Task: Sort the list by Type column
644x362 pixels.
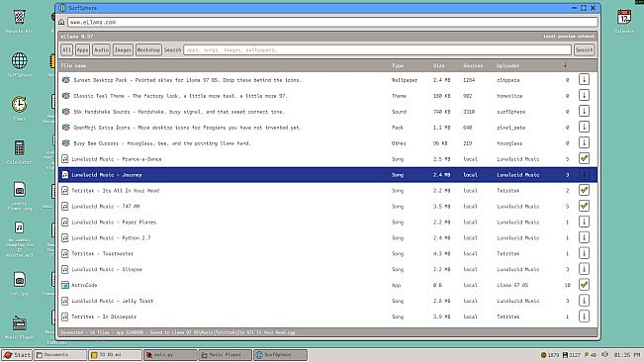Action: click(397, 65)
